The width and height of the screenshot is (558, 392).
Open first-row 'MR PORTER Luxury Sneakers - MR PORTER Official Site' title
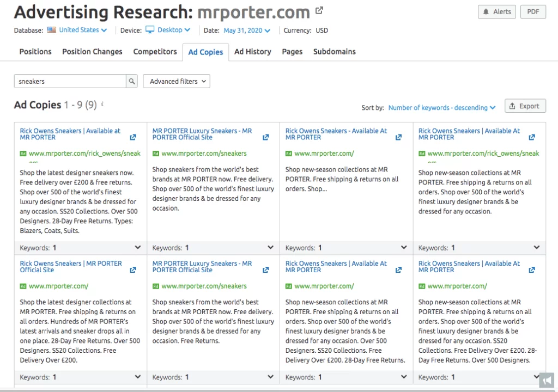click(202, 134)
